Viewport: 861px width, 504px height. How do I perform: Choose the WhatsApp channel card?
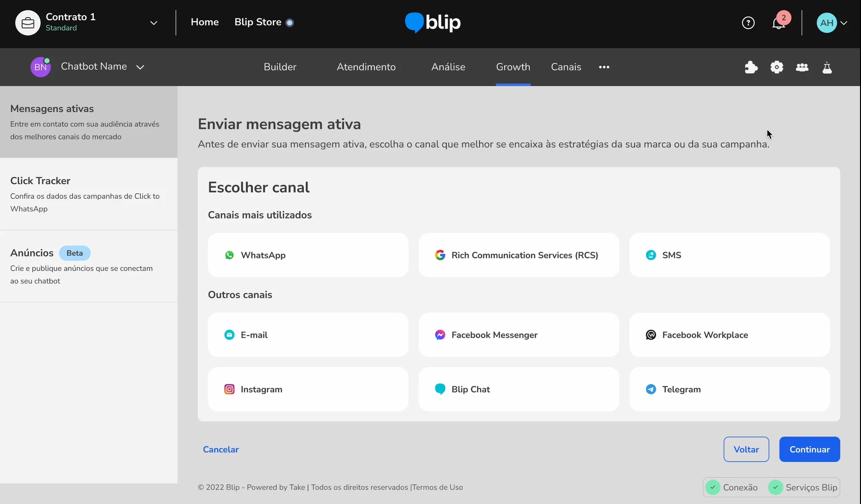(308, 255)
